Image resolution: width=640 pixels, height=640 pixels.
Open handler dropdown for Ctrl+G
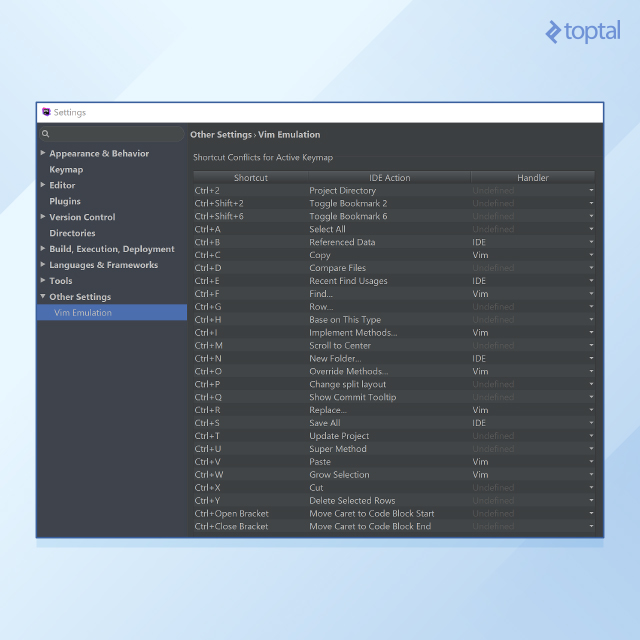click(x=591, y=307)
